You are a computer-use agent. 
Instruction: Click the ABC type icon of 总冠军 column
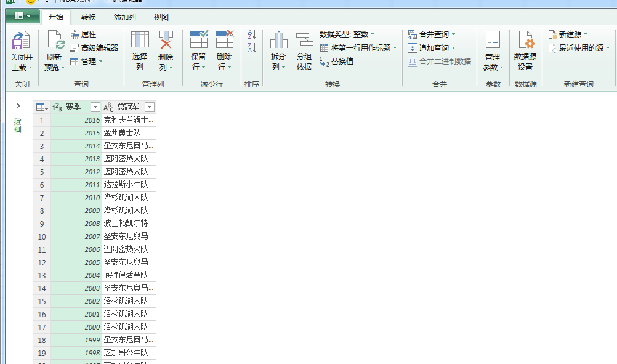(108, 107)
